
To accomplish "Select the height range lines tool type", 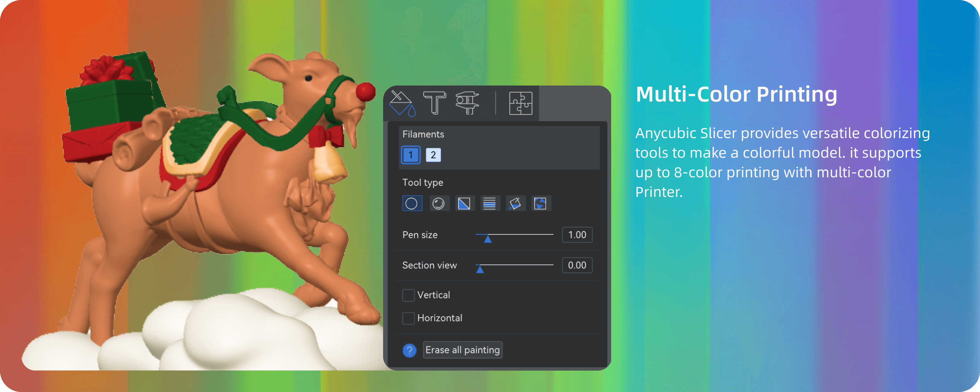I will click(x=490, y=203).
